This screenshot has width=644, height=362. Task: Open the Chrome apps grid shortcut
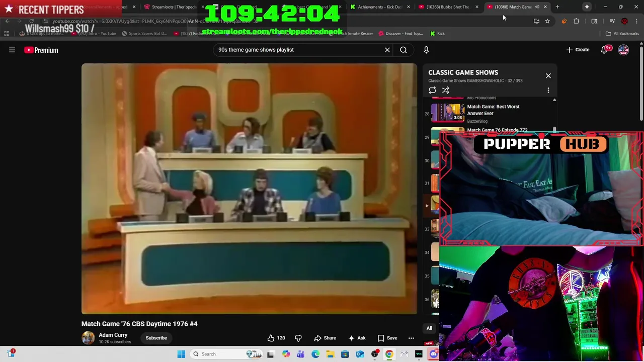click(7, 34)
